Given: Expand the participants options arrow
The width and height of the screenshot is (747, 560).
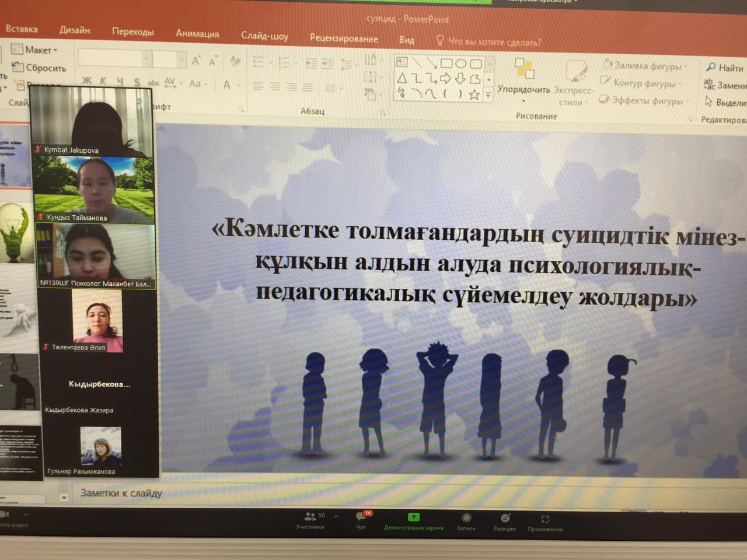Looking at the screenshot, I should [x=337, y=515].
